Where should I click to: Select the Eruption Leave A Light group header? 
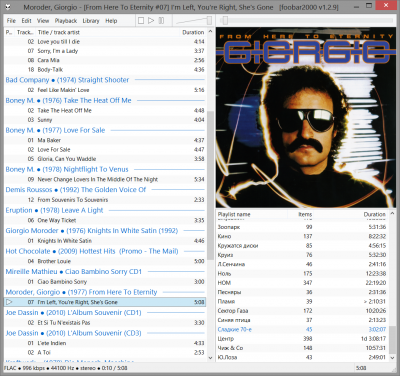tap(54, 210)
